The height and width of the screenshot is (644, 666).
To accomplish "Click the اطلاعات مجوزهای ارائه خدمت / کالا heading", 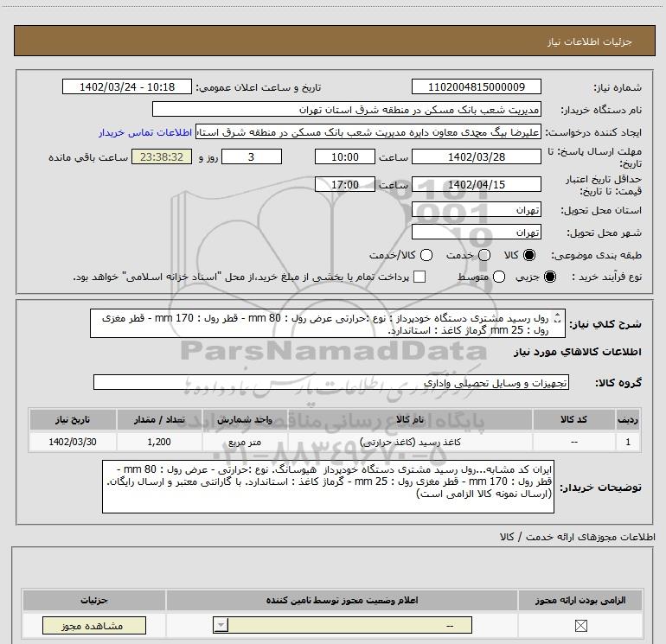I will (577, 537).
